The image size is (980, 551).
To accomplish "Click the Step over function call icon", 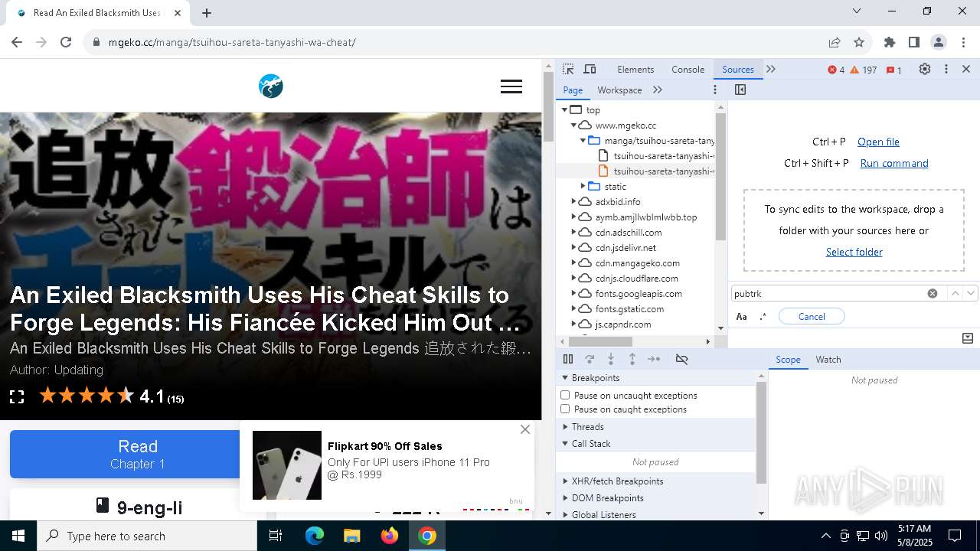I will click(590, 359).
